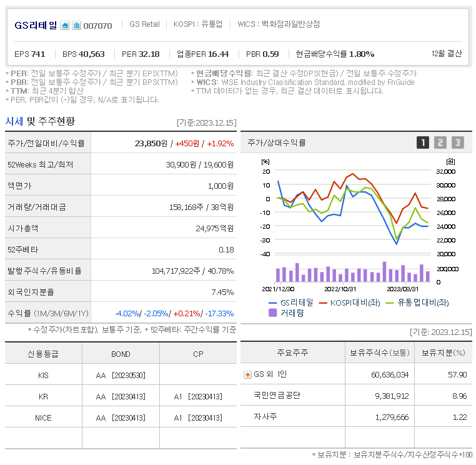Click the BPS 40,563 value

[x=84, y=54]
